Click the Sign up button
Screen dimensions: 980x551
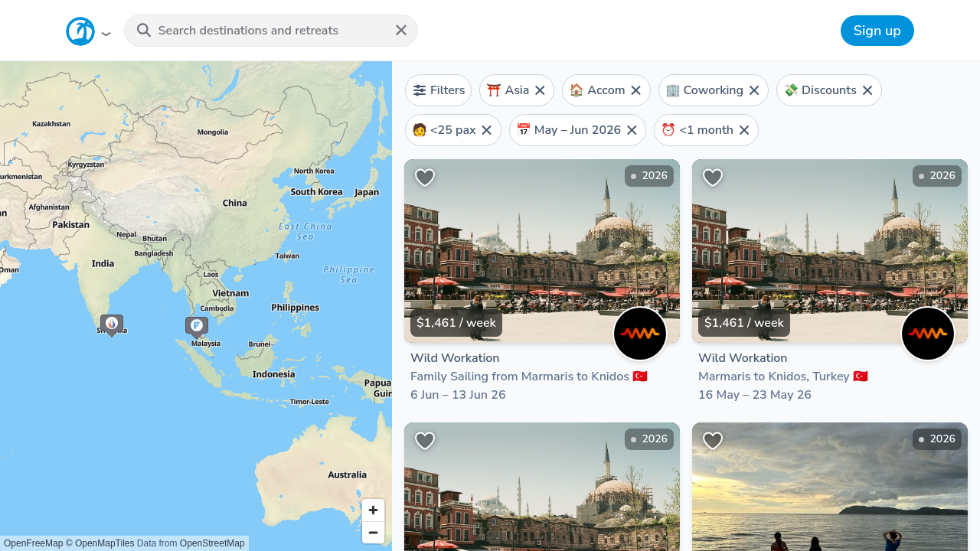pyautogui.click(x=877, y=31)
